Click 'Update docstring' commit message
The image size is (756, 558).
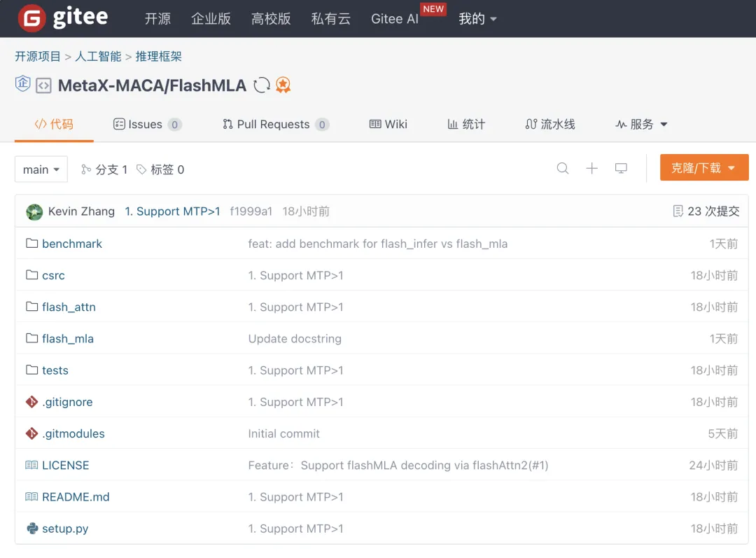click(295, 339)
